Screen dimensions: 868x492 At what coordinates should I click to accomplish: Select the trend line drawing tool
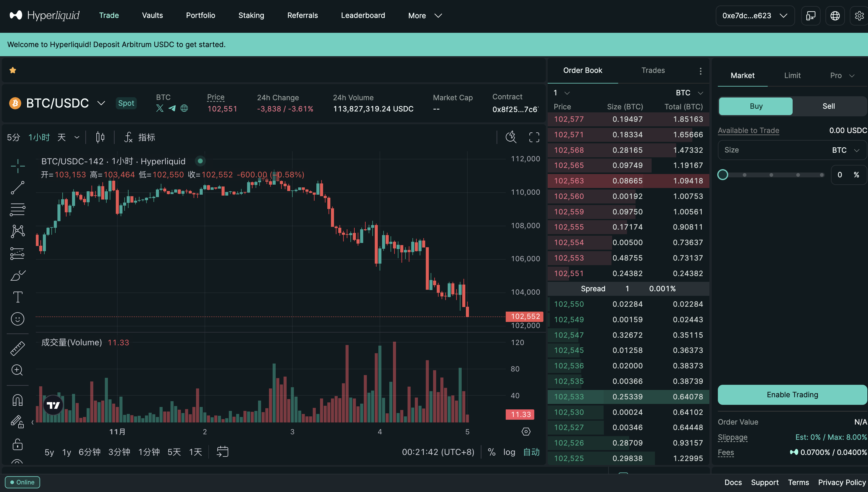click(x=18, y=188)
